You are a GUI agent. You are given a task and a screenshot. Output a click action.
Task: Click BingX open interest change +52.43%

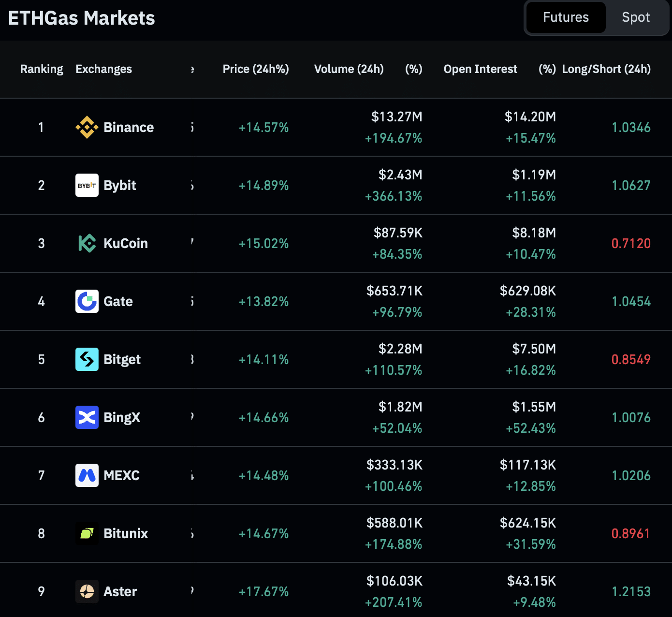tap(531, 428)
